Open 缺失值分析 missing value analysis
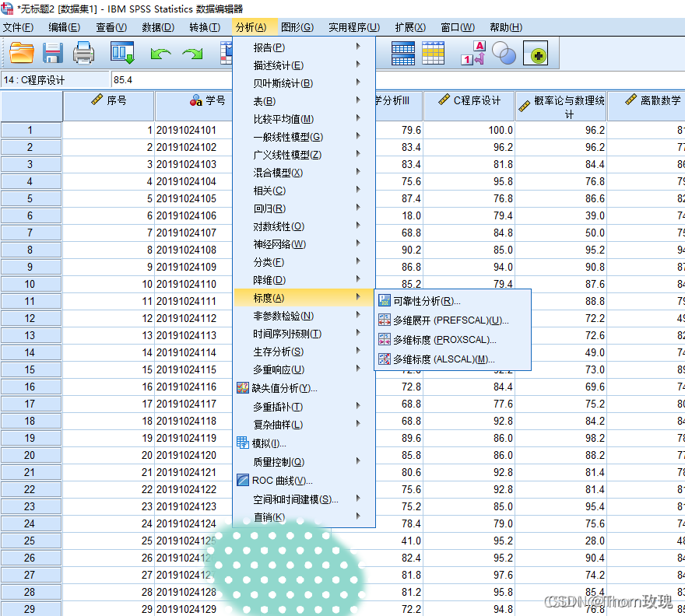Image resolution: width=685 pixels, height=616 pixels. (x=304, y=388)
